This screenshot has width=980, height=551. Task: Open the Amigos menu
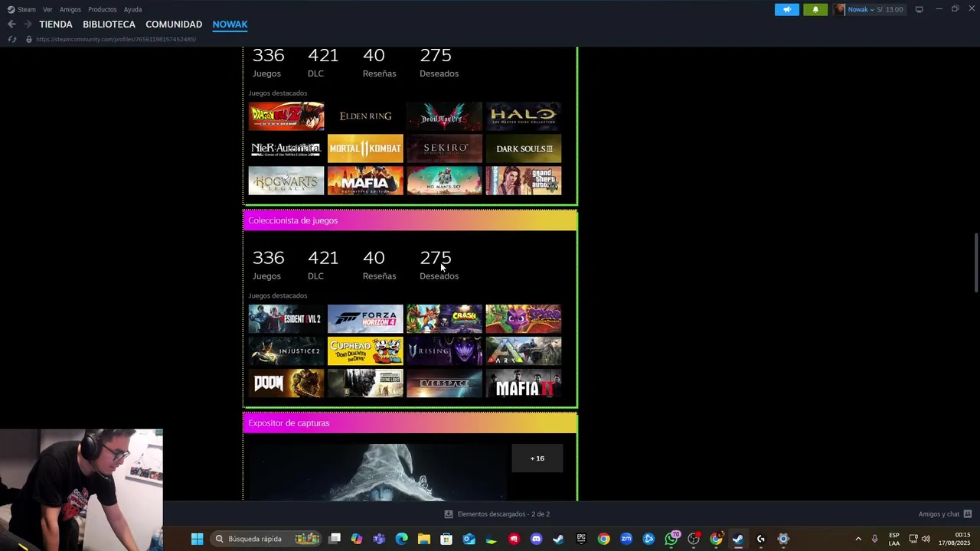tap(70, 9)
